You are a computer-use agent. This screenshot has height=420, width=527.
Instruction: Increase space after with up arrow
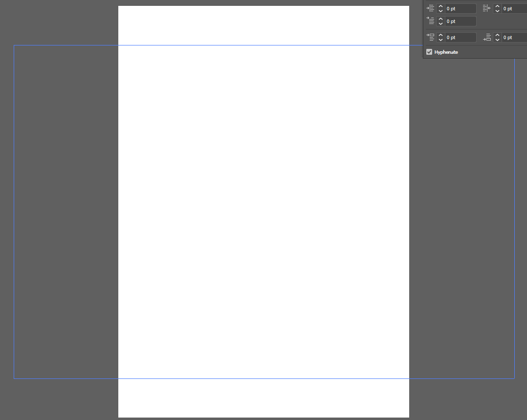tap(497, 35)
